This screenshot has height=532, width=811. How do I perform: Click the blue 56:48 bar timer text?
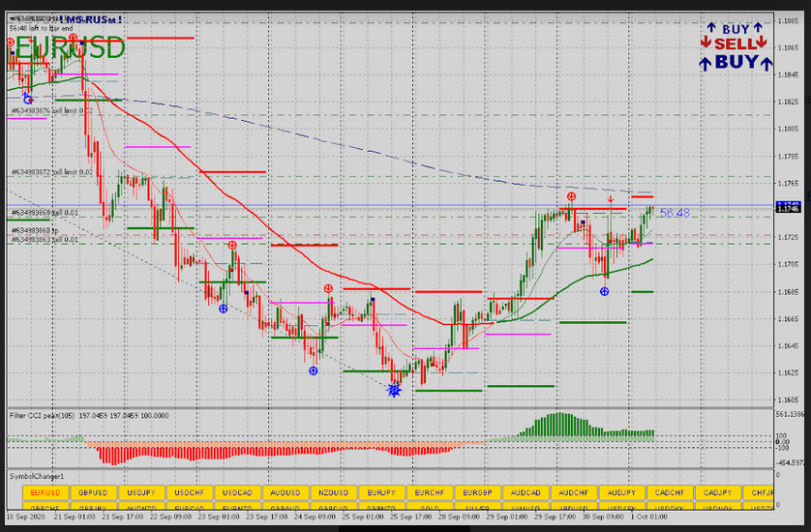[675, 213]
